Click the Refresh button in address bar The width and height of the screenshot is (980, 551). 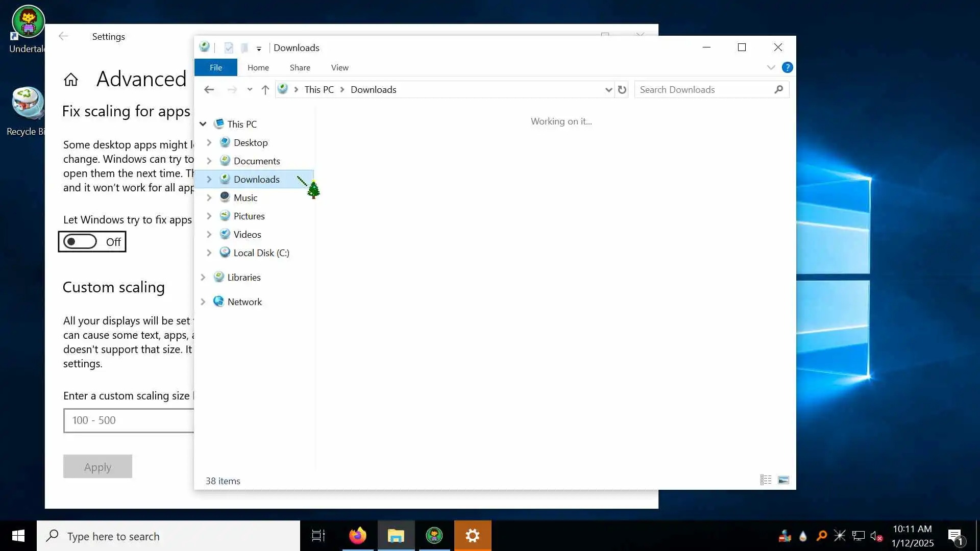tap(622, 90)
